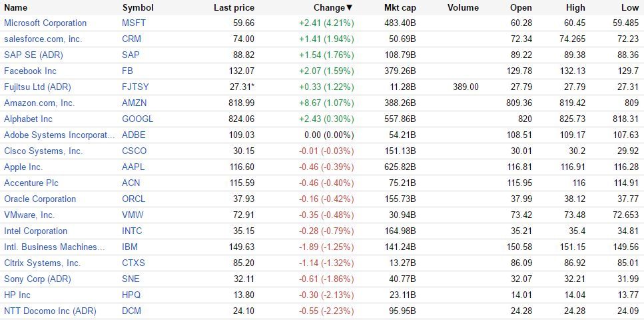The image size is (644, 320).
Task: Click the NTT Docomo Inc link
Action: (x=50, y=311)
